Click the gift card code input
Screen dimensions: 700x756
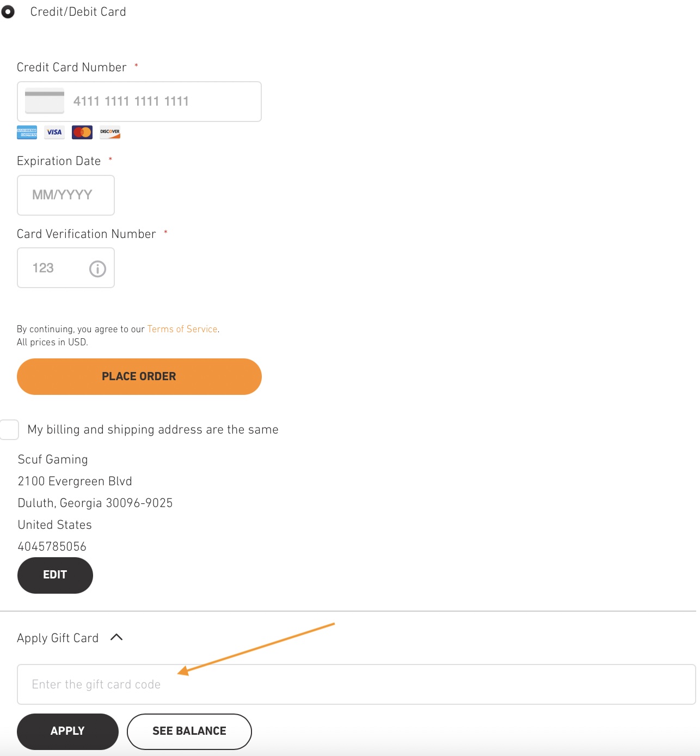[357, 684]
